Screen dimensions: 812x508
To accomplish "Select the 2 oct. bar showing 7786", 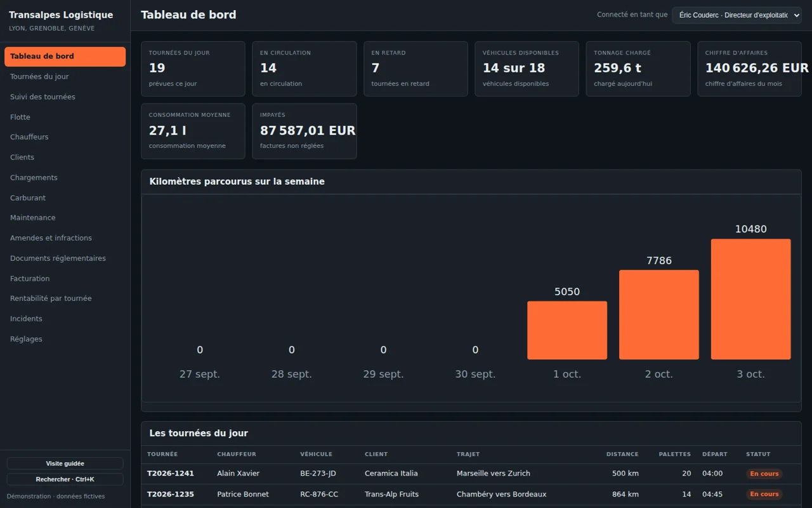I will tap(659, 315).
